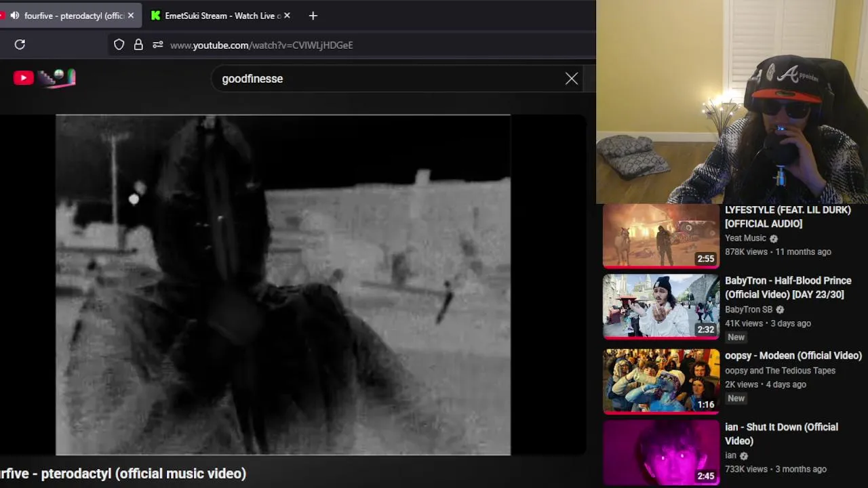Mute tab via speaker icon
The height and width of the screenshot is (488, 868).
15,16
